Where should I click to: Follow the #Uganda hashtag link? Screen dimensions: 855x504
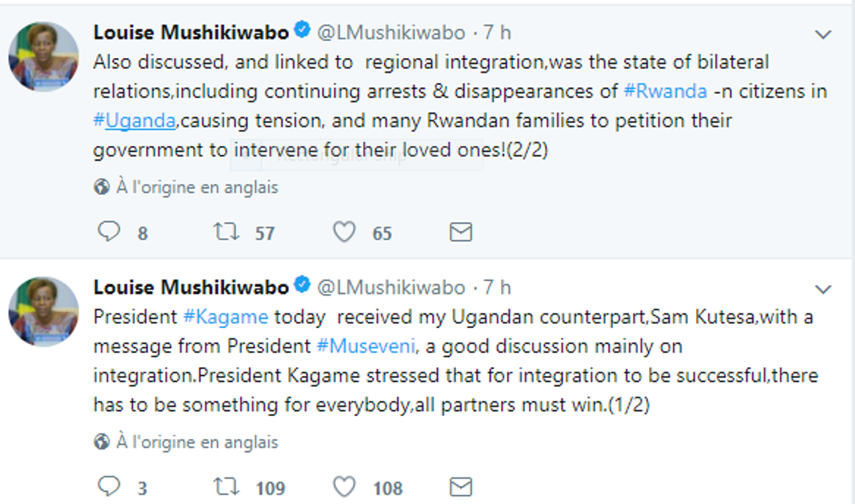134,120
